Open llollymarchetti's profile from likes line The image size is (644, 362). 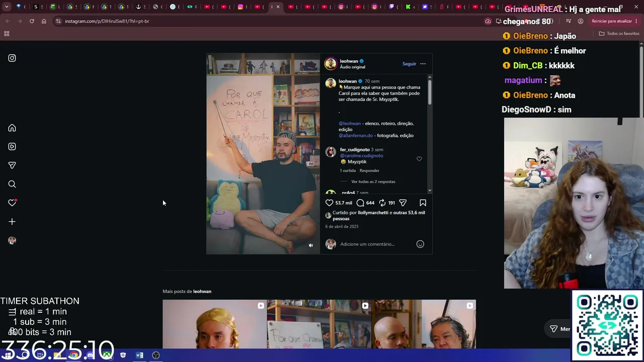click(x=373, y=213)
